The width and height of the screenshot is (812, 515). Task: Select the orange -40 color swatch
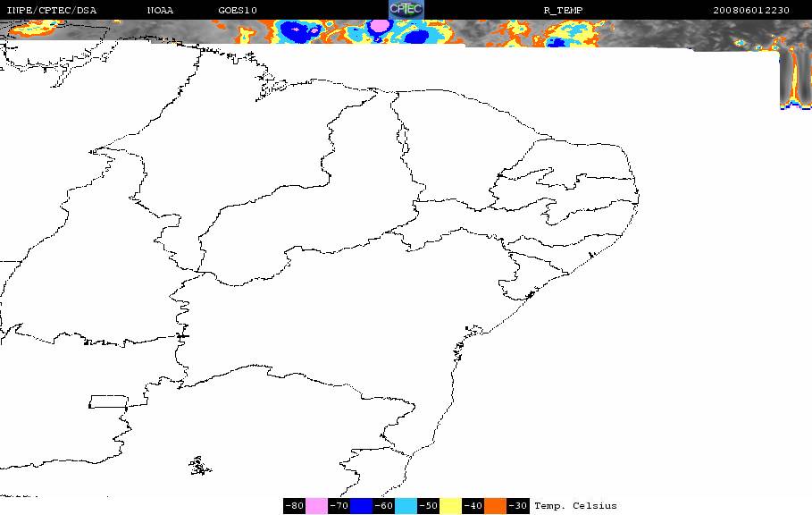click(x=495, y=506)
